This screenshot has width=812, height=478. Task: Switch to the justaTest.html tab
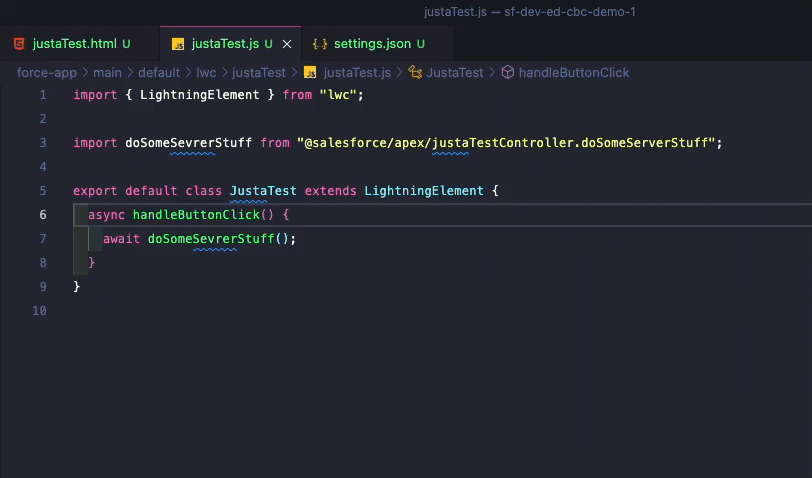point(80,44)
